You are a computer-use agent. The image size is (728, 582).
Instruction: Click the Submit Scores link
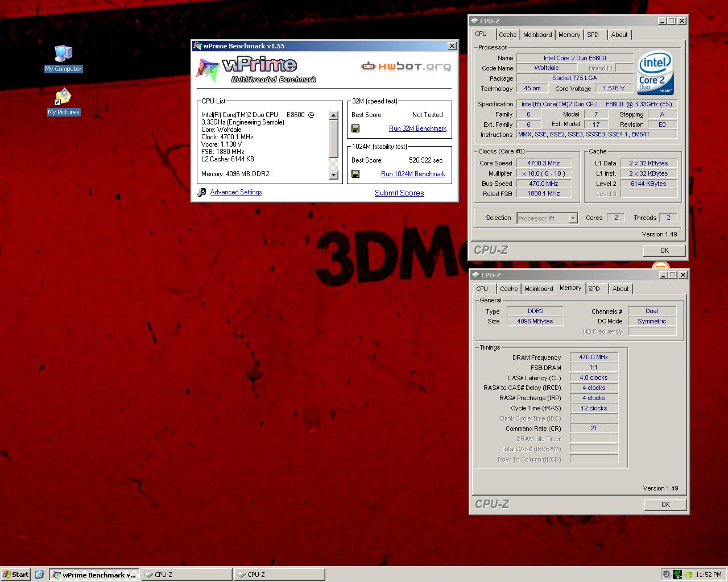tap(399, 193)
